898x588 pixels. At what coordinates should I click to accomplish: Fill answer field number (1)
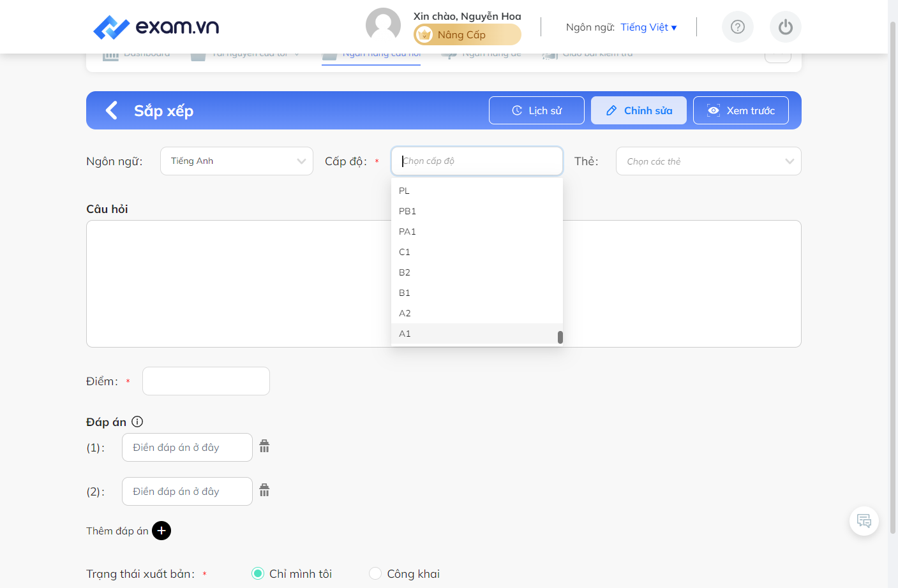pos(187,448)
